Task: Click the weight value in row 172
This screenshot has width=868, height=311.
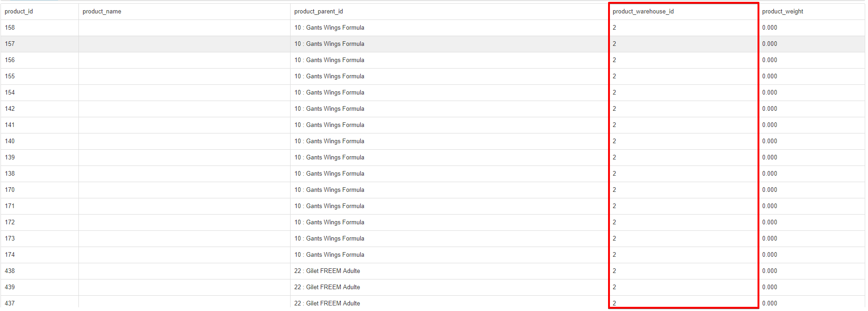Action: click(x=769, y=222)
